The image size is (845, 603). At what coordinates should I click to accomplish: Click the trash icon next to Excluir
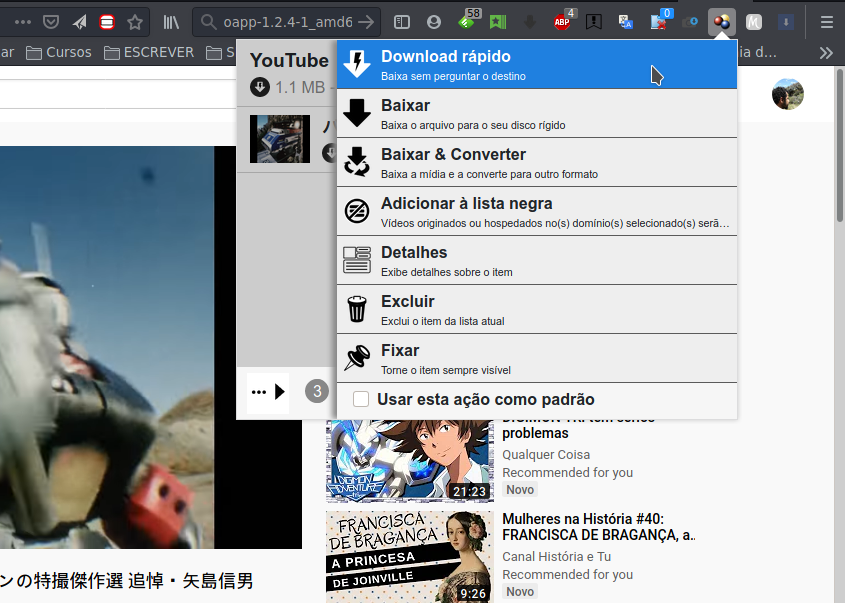click(x=356, y=309)
